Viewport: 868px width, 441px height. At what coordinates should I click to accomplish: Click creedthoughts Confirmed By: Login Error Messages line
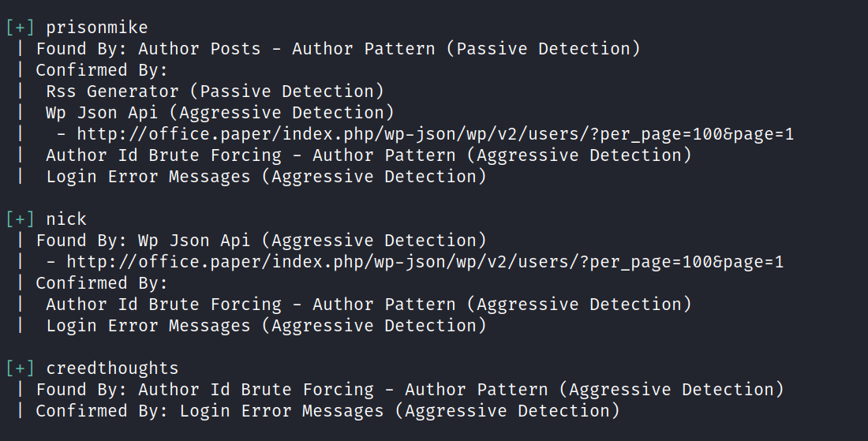(x=327, y=411)
